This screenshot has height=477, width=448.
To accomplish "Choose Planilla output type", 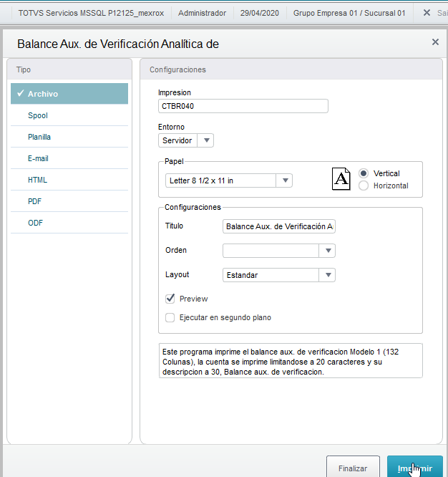I will point(69,137).
